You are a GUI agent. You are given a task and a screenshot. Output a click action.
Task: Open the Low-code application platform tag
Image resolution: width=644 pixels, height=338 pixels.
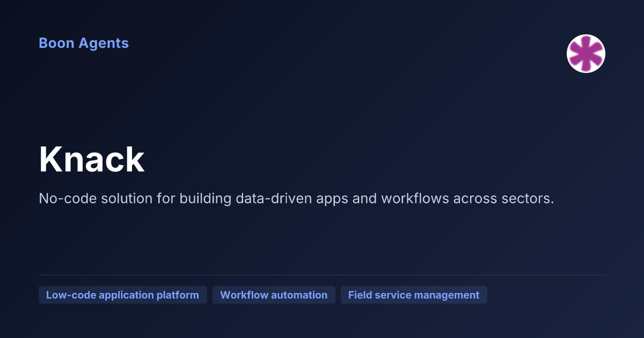pos(123,295)
